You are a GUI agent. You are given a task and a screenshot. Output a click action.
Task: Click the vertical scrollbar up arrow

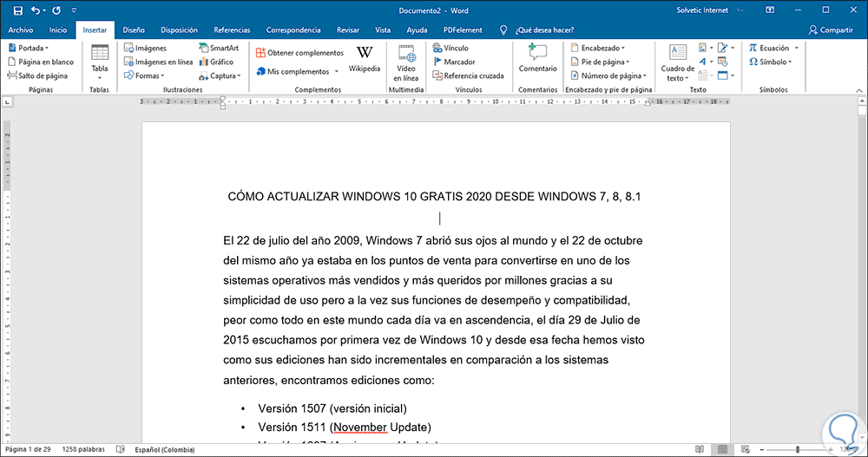click(862, 101)
